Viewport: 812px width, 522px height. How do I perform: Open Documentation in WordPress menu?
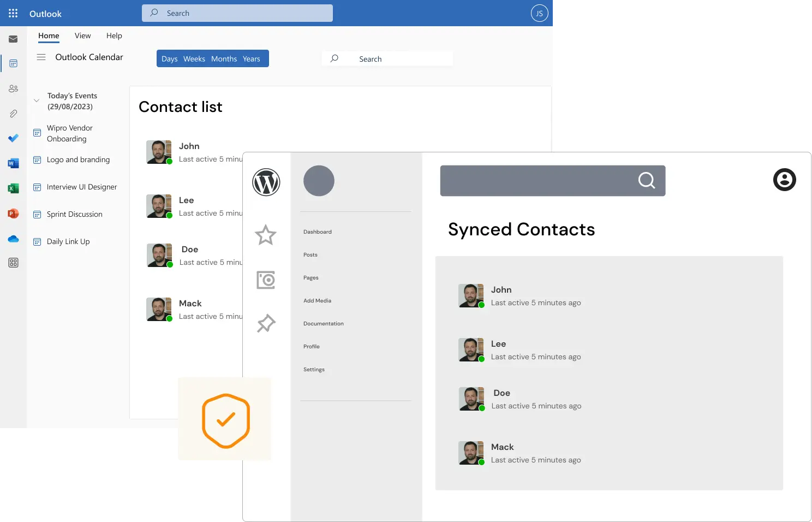point(324,324)
